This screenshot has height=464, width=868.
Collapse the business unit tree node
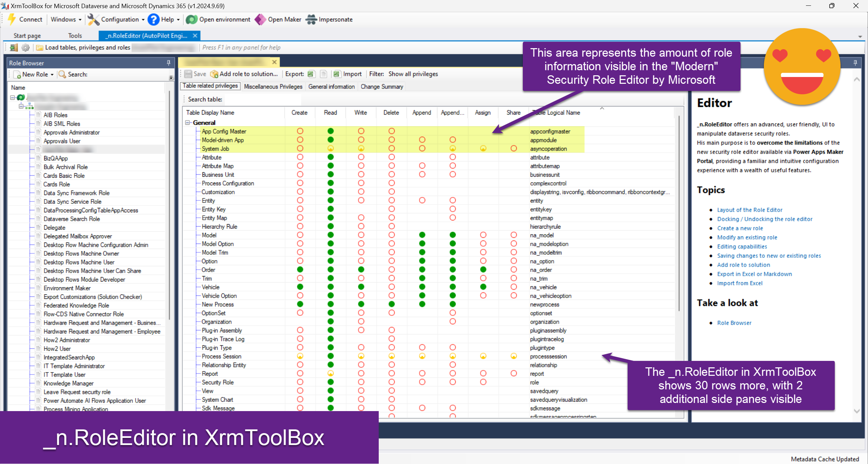pos(21,106)
